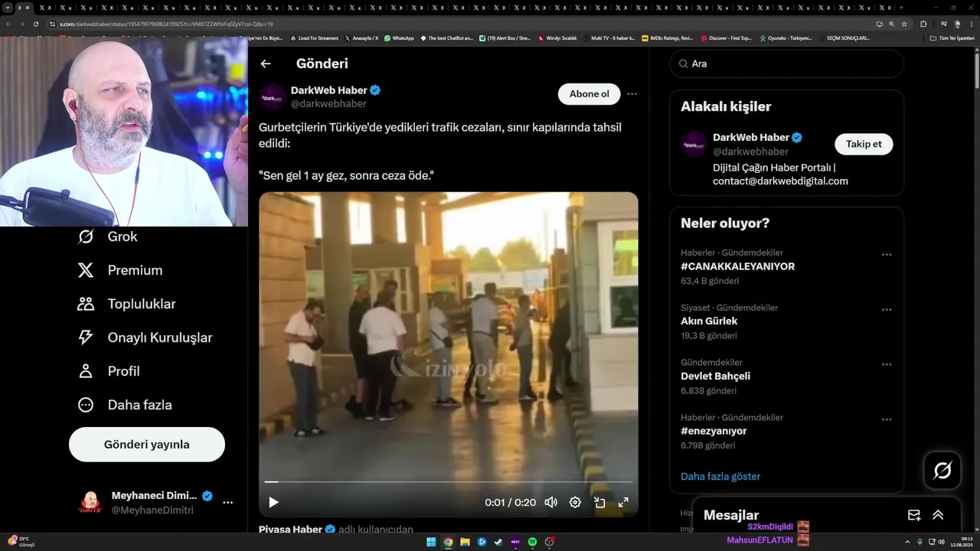Open Chrome from the taskbar
980x551 pixels.
pyautogui.click(x=448, y=542)
